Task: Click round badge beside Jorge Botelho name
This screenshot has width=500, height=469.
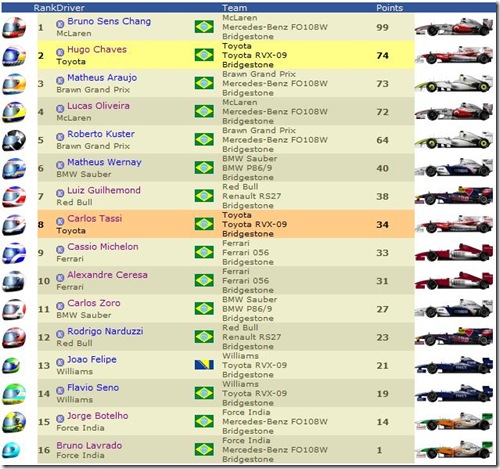Action: pos(60,418)
